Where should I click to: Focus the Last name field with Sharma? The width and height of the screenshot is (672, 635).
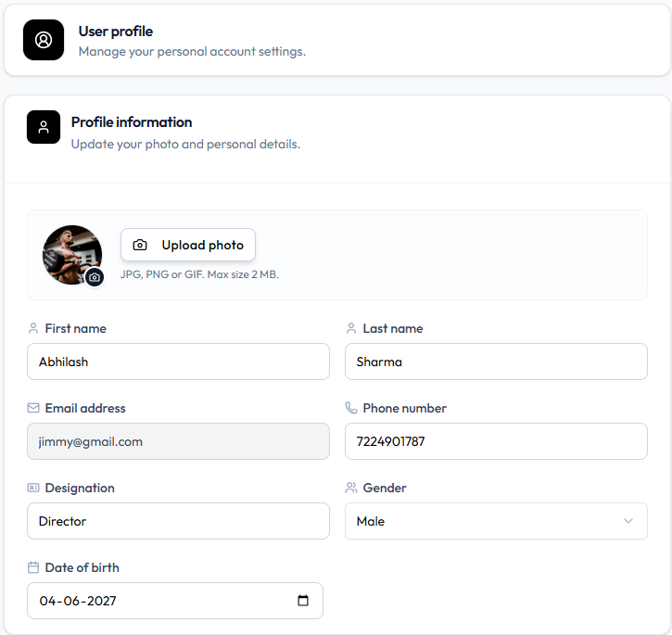point(496,362)
